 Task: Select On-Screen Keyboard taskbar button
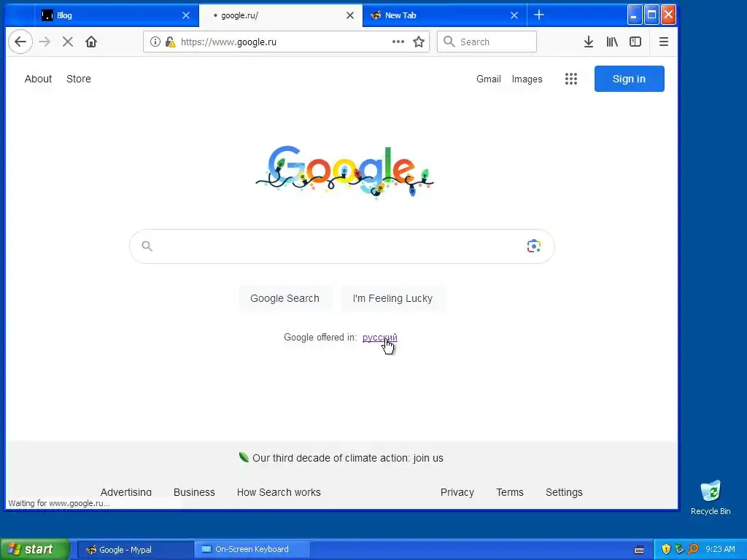(x=252, y=550)
